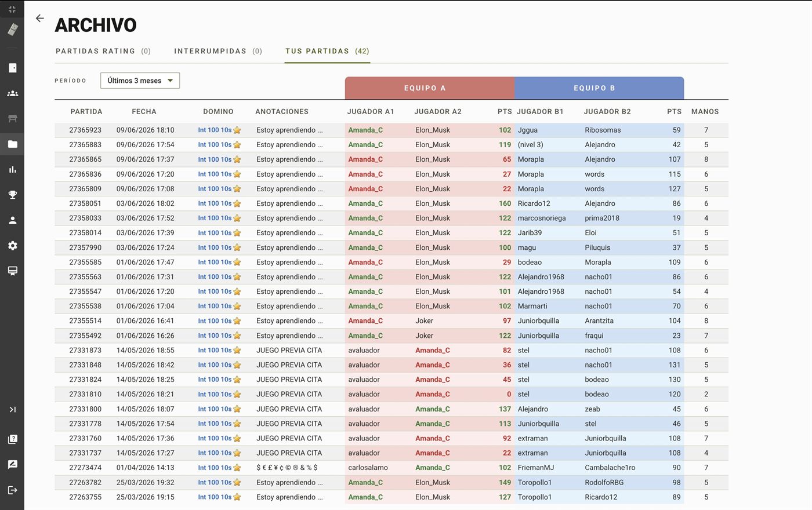Click the back arrow next to ARCHIVO
The width and height of the screenshot is (812, 510).
[x=39, y=19]
